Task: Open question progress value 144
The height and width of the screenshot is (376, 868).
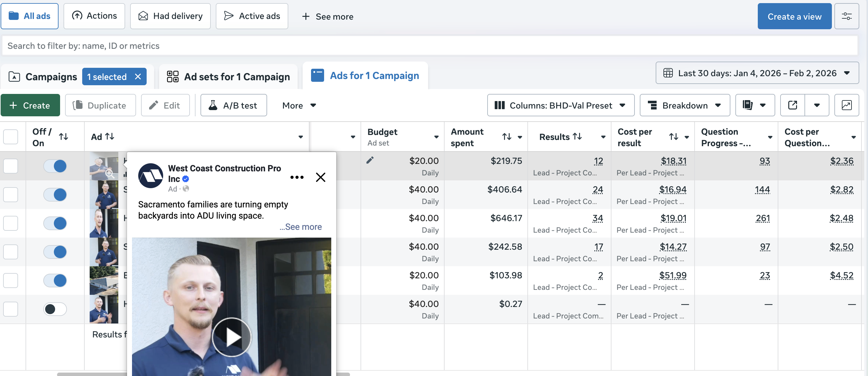Action: coord(762,189)
